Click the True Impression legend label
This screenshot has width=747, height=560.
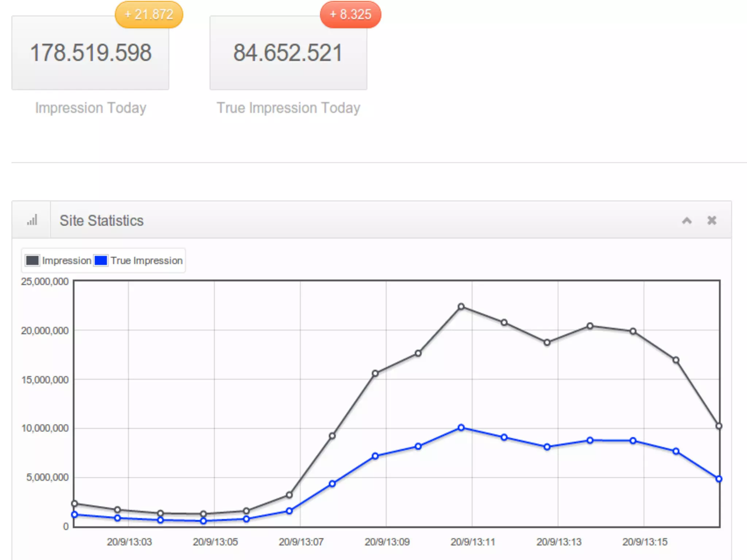pos(146,260)
